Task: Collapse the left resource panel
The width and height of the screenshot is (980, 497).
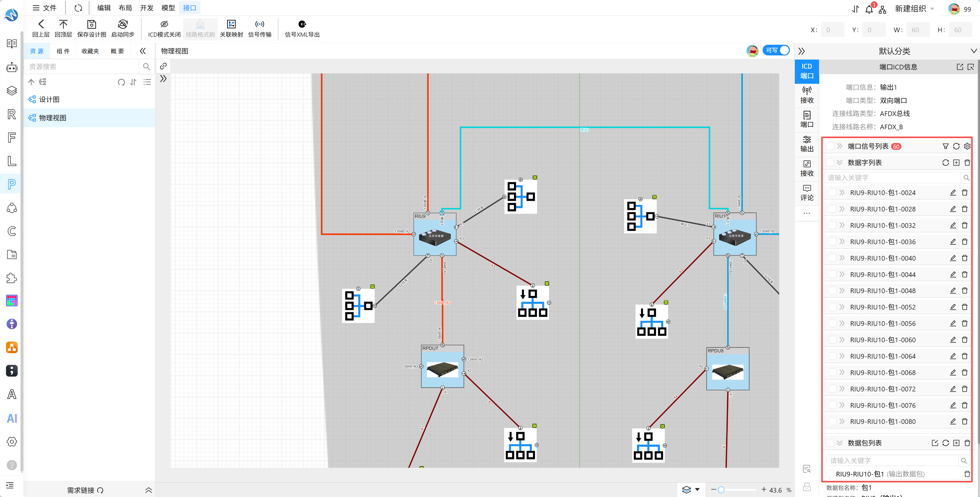Action: [x=143, y=51]
